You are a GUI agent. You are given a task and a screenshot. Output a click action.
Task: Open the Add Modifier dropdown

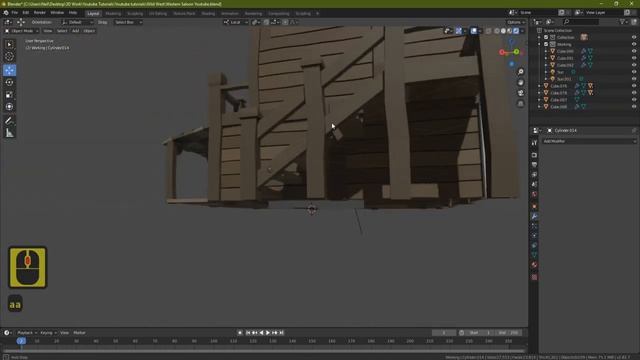click(589, 141)
